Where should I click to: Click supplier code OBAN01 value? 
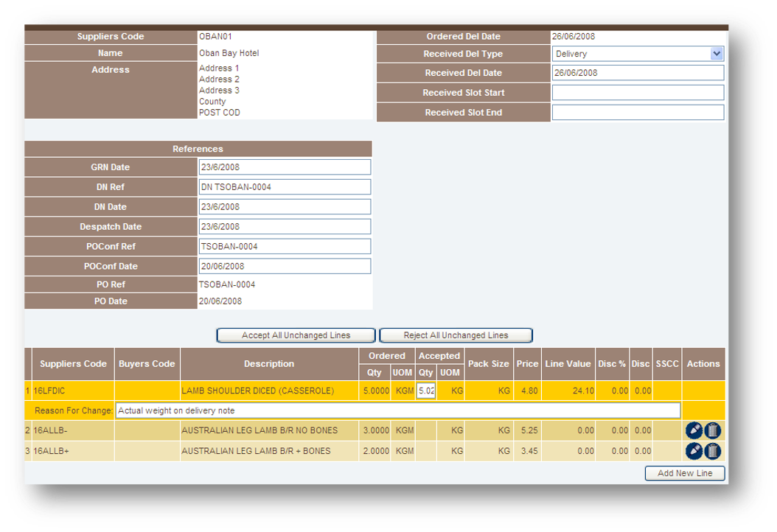click(215, 36)
